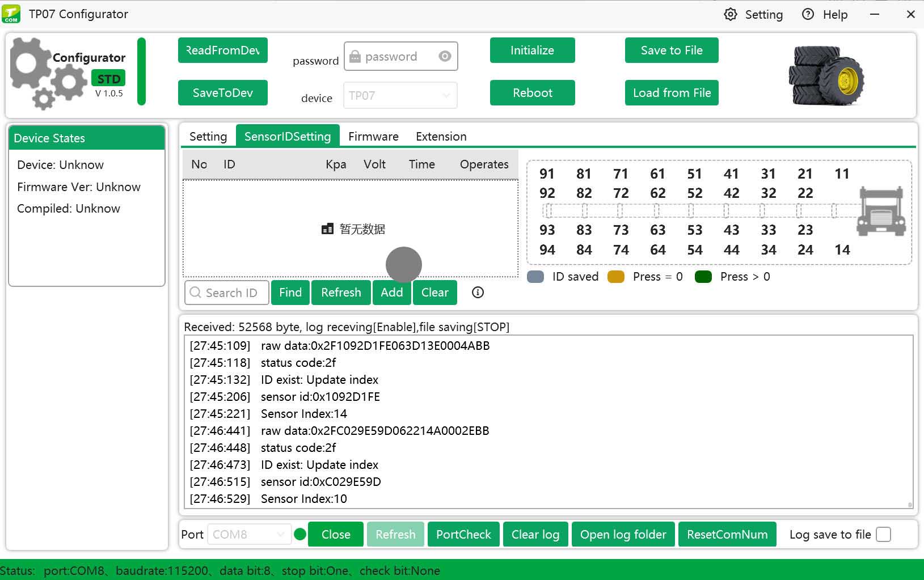
Task: Click the ResetComNum button
Action: [x=728, y=534]
